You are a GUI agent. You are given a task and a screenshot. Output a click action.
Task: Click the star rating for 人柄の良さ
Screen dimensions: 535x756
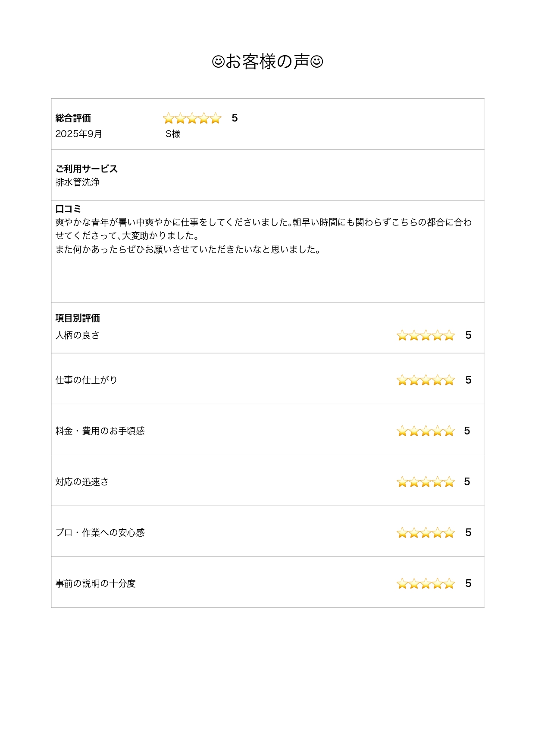coord(425,335)
